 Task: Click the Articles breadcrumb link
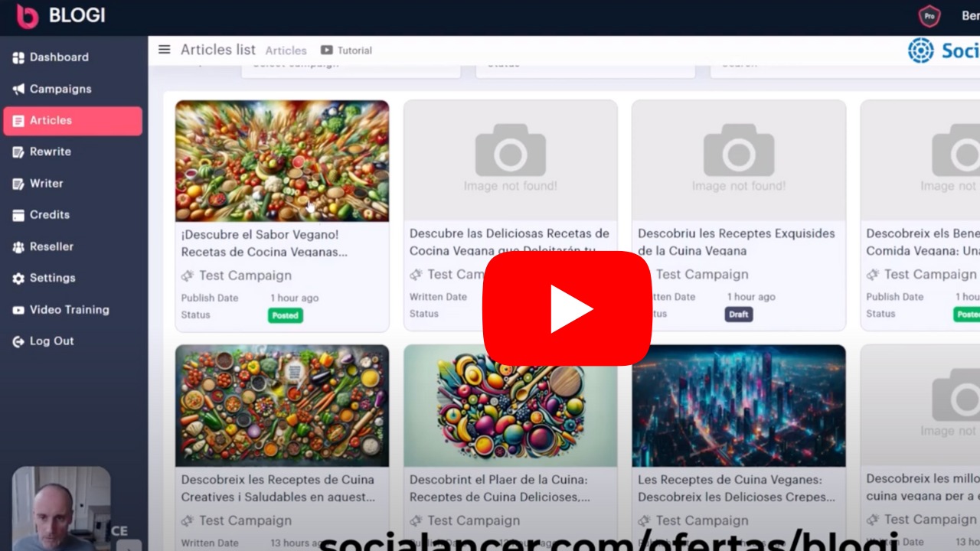pyautogui.click(x=286, y=51)
